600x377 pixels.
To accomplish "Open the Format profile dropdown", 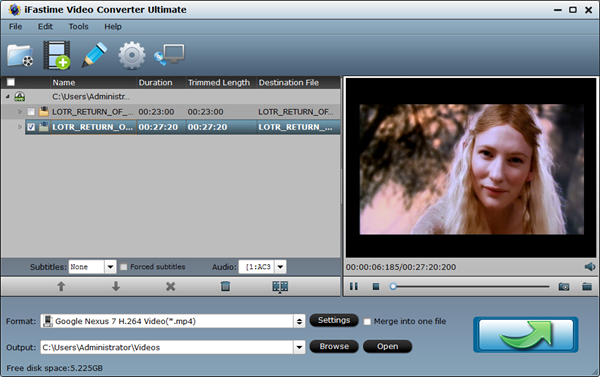I will [x=299, y=322].
